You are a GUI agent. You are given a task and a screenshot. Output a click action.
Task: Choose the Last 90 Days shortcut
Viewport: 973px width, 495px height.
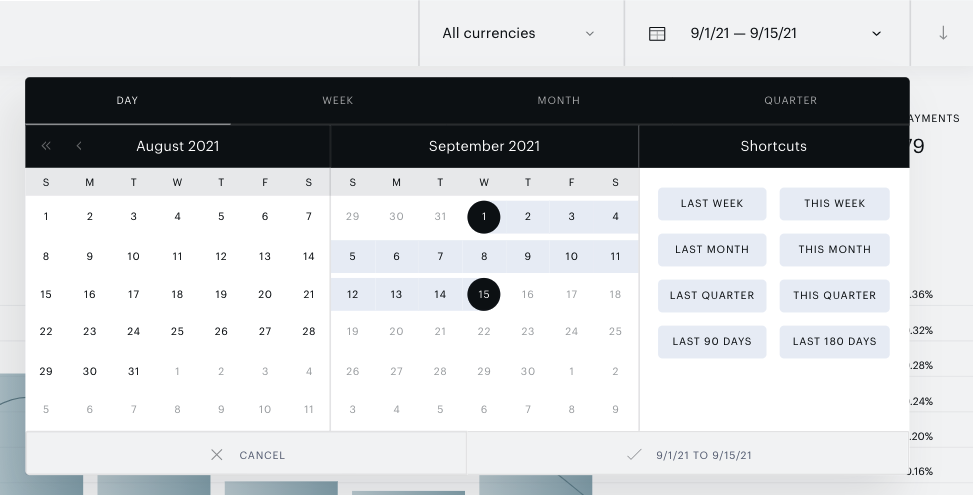712,341
